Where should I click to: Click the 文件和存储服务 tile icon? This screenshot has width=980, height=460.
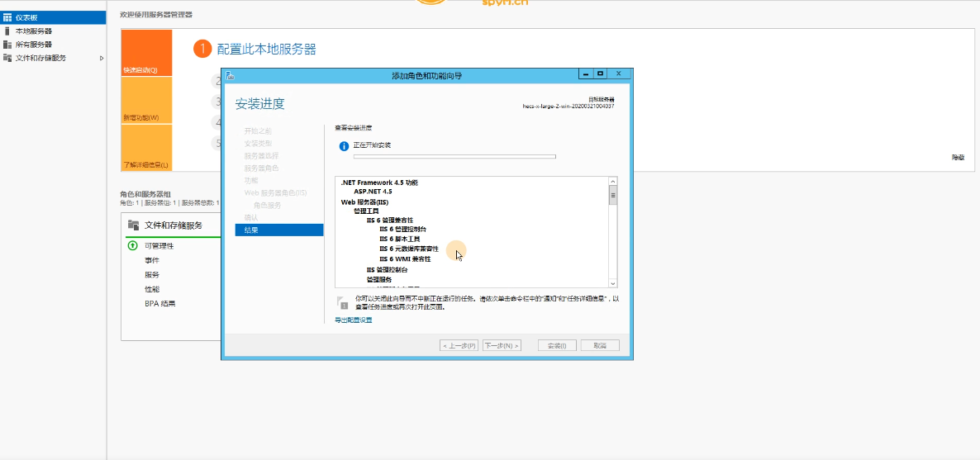(x=133, y=225)
